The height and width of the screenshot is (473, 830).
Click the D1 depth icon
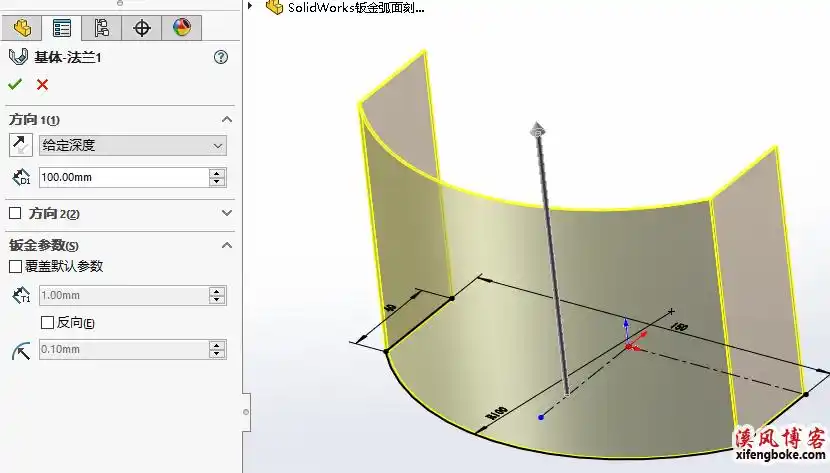coord(21,177)
